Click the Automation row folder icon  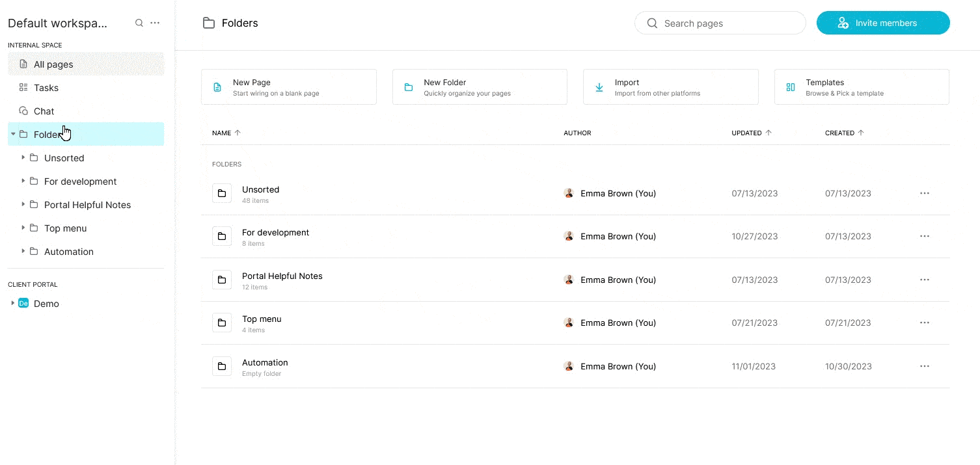click(x=222, y=366)
